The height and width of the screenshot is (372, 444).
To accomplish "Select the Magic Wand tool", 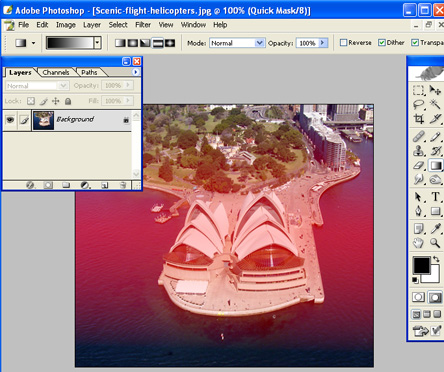I will tap(435, 104).
